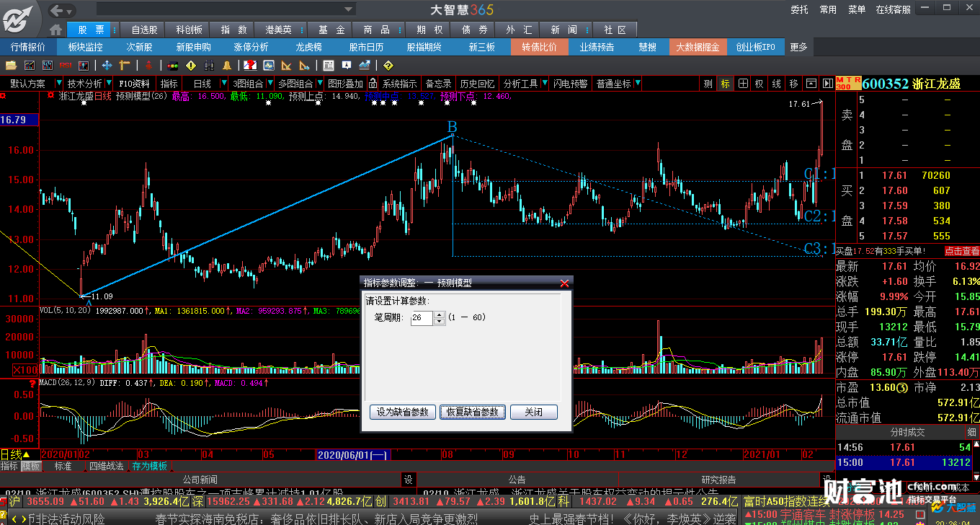This screenshot has width=980, height=525.
Task: Expand the 日线 period dropdown
Action: pyautogui.click(x=224, y=84)
